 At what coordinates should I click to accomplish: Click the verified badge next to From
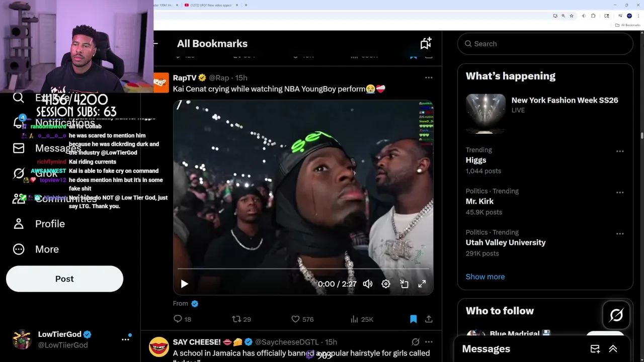[x=195, y=303]
